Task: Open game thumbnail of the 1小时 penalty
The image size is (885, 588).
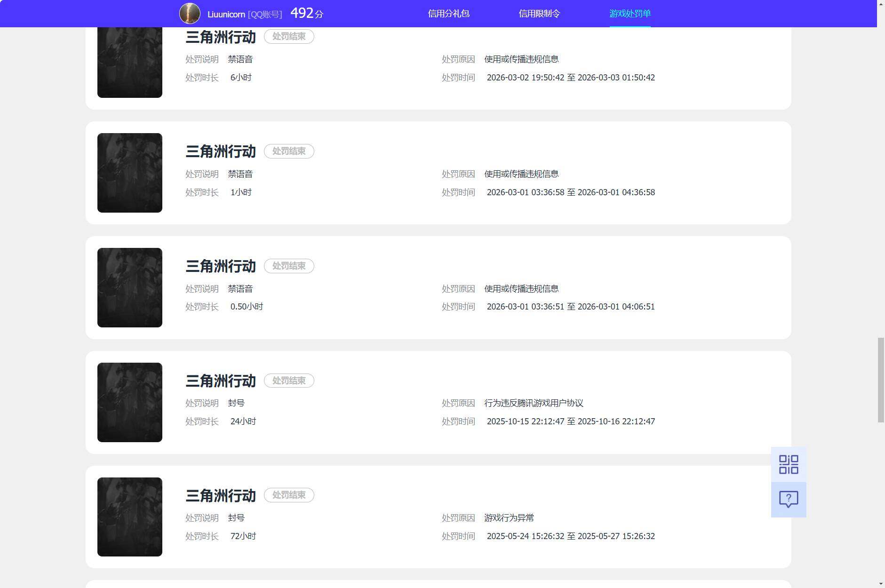Action: [130, 173]
